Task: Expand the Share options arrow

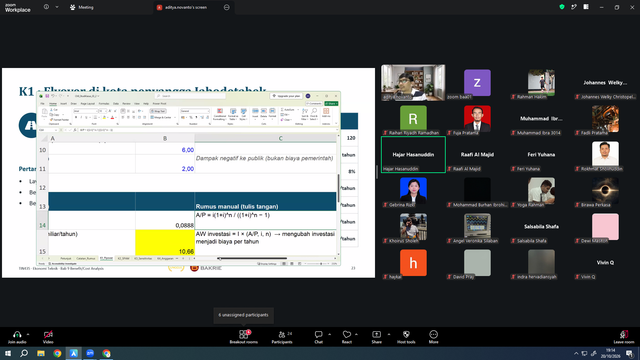Action: pos(389,334)
